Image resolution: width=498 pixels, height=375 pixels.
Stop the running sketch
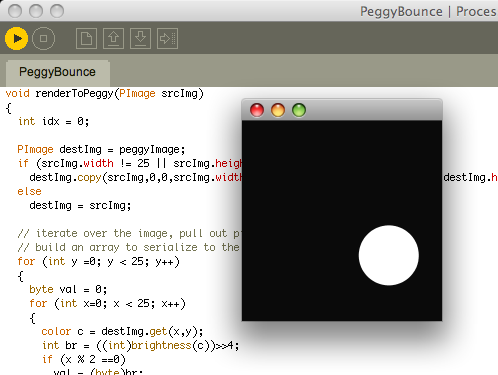[x=44, y=39]
